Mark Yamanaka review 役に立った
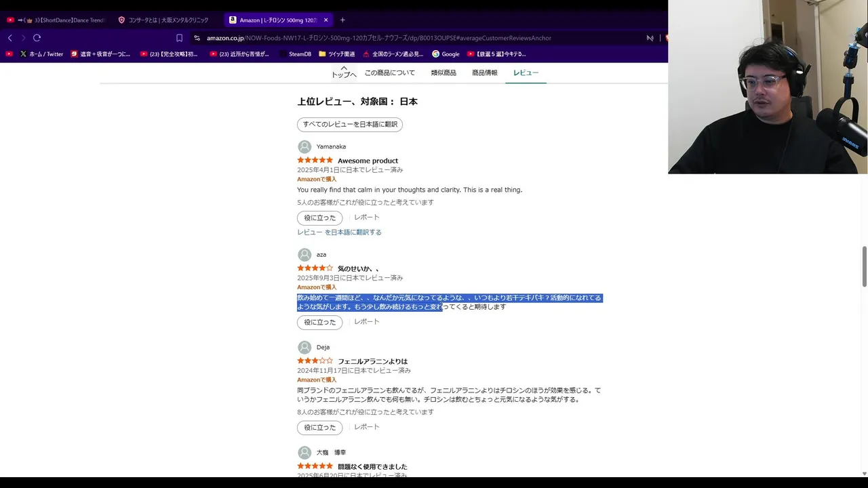The width and height of the screenshot is (868, 488). coord(319,218)
